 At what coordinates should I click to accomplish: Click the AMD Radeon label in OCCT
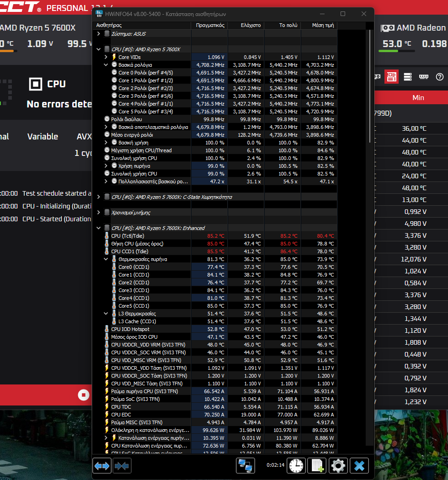coord(421,28)
